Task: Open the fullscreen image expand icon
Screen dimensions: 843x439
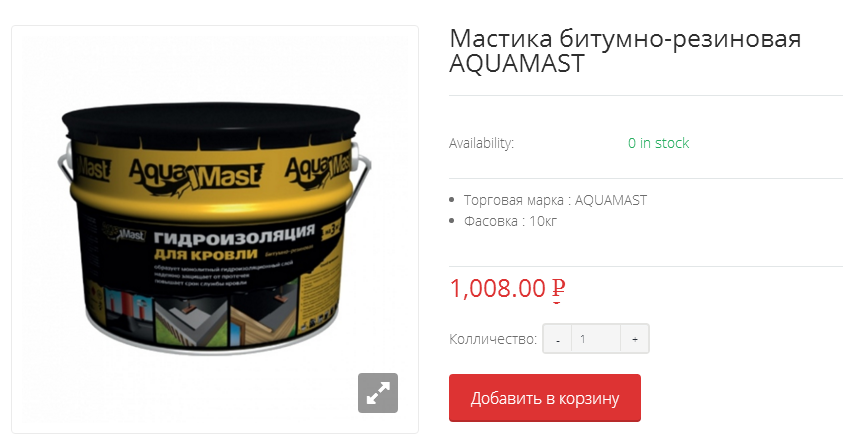Action: pos(378,393)
